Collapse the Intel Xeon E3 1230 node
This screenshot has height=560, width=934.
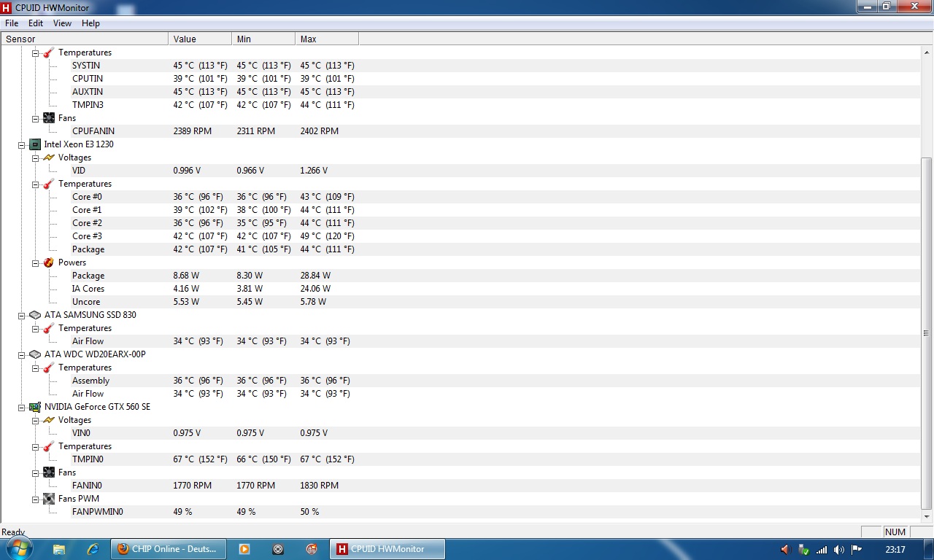(21, 144)
